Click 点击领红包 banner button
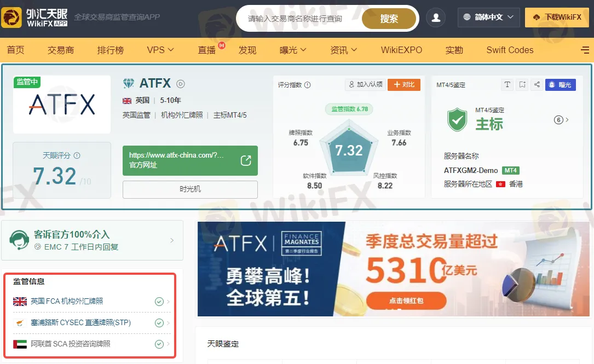594x364 pixels. [406, 301]
